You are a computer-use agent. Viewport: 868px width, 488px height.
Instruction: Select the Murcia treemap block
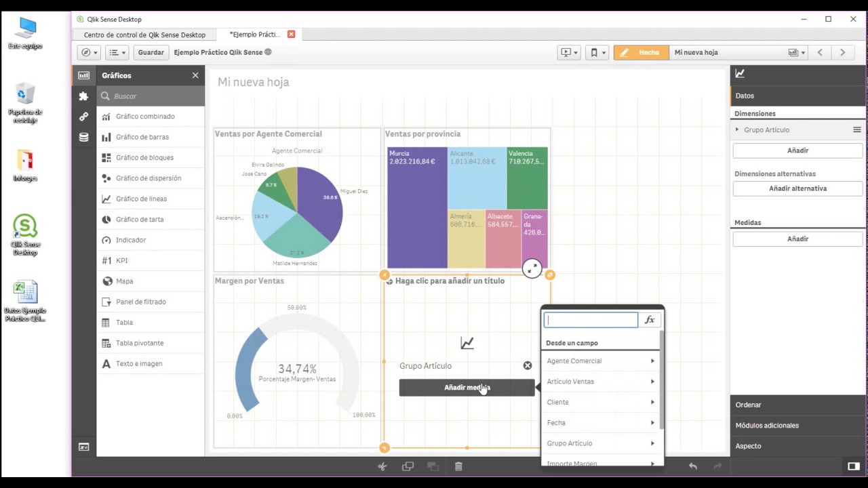(417, 207)
